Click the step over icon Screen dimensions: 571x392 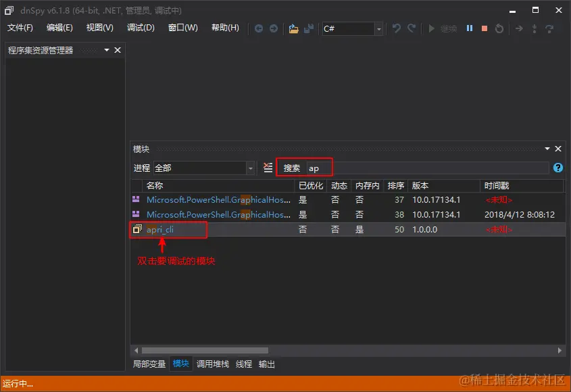[549, 28]
